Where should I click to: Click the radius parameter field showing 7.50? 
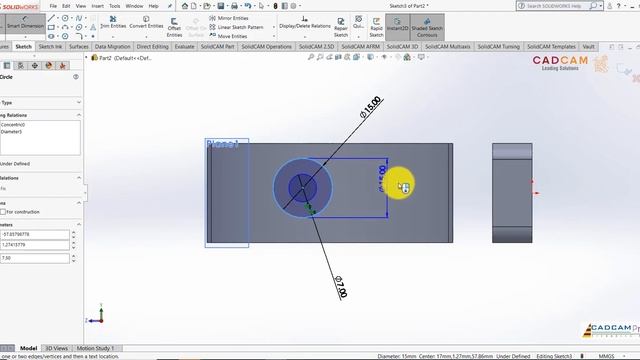coord(35,258)
